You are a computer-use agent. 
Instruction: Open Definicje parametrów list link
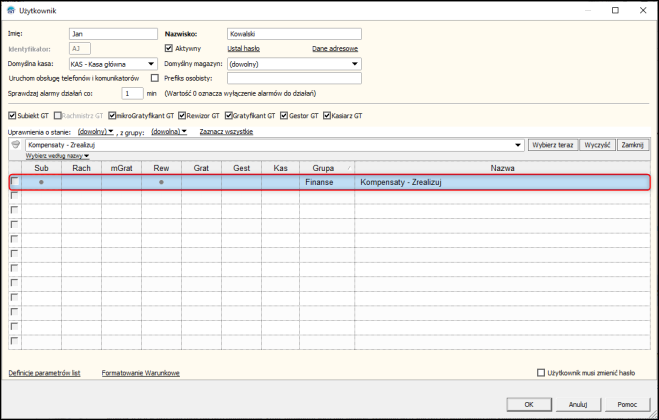coord(45,373)
